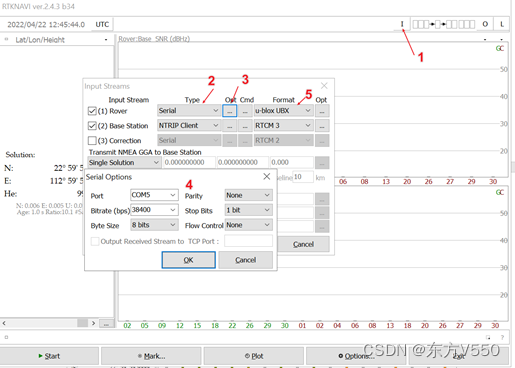Open Base Station stream Opt button
The height and width of the screenshot is (368, 515).
point(230,126)
